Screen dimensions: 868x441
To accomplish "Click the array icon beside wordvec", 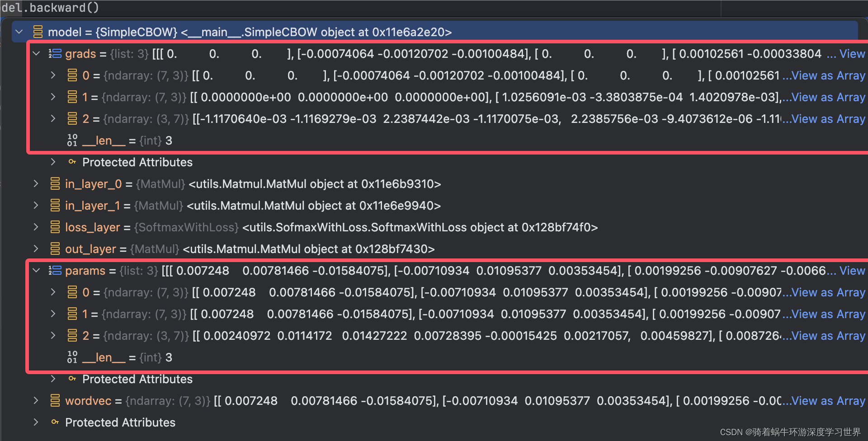I will 55,400.
